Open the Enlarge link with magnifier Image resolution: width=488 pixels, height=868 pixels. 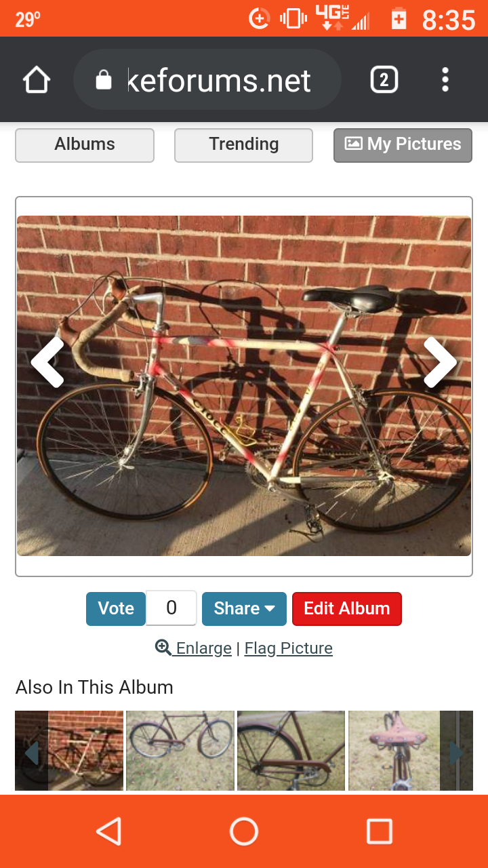click(x=194, y=648)
